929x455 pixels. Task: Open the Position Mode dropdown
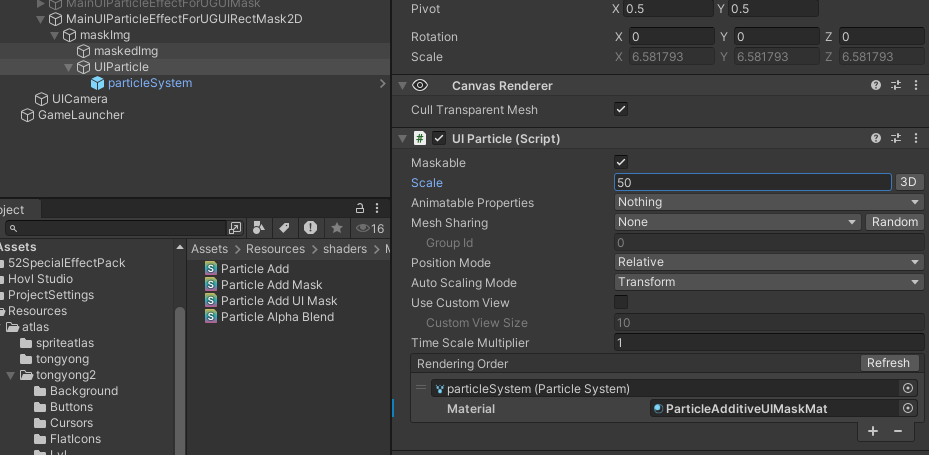coord(768,262)
